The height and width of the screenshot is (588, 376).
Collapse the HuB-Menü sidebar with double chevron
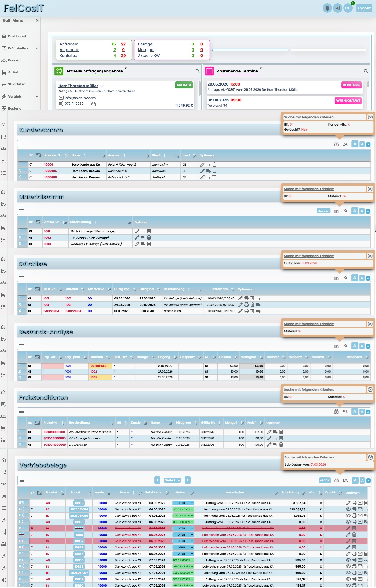37,20
